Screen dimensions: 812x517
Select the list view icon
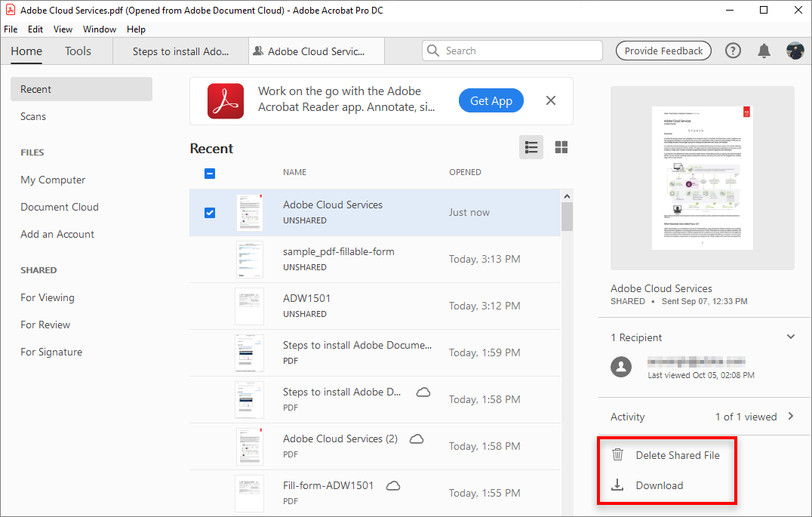(531, 147)
